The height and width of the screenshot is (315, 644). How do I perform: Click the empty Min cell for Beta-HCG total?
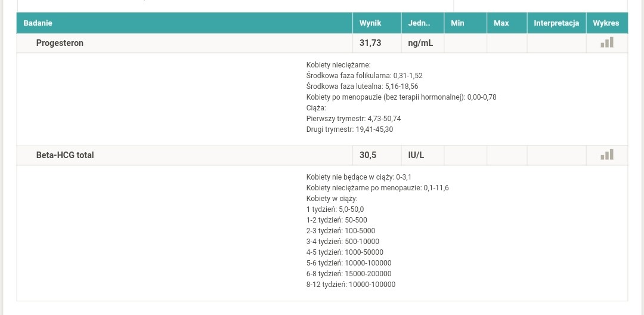tap(465, 155)
